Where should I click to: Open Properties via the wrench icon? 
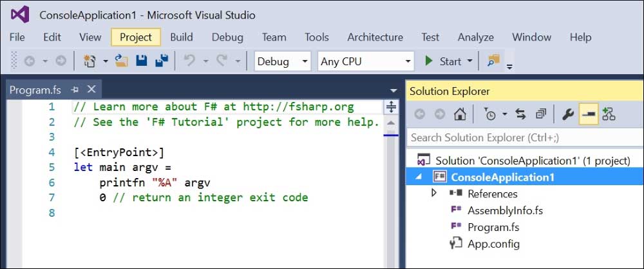[567, 114]
